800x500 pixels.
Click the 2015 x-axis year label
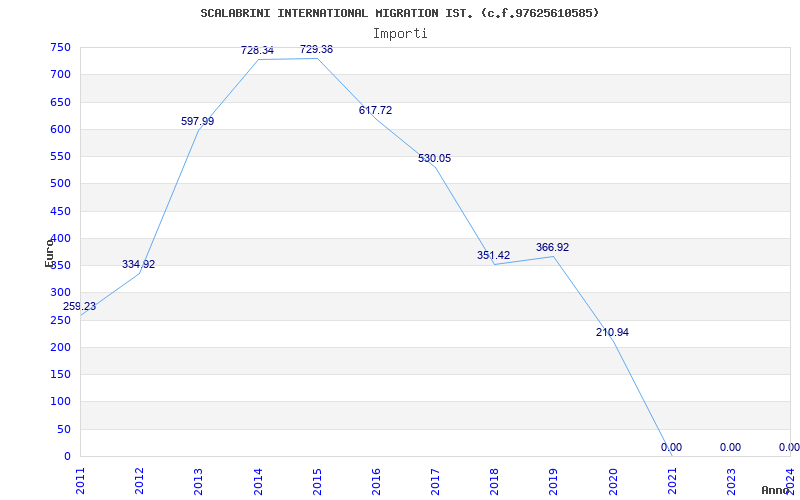pos(317,482)
